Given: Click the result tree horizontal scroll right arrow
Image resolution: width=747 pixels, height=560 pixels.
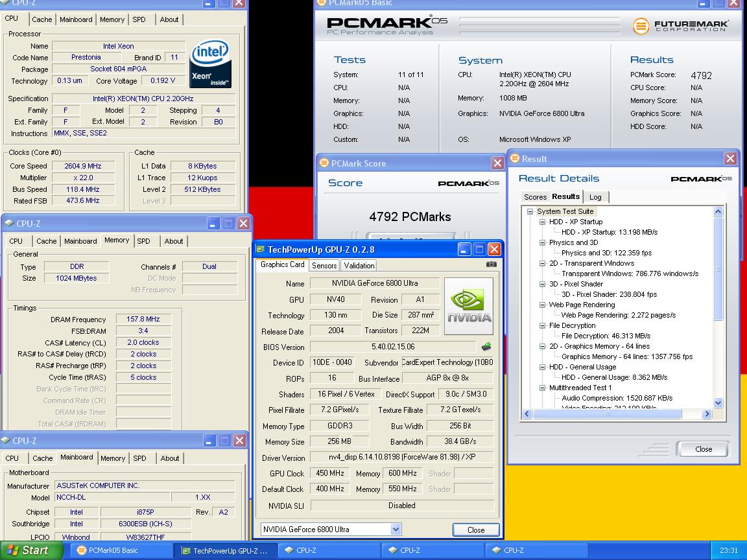Looking at the screenshot, I should pyautogui.click(x=707, y=414).
